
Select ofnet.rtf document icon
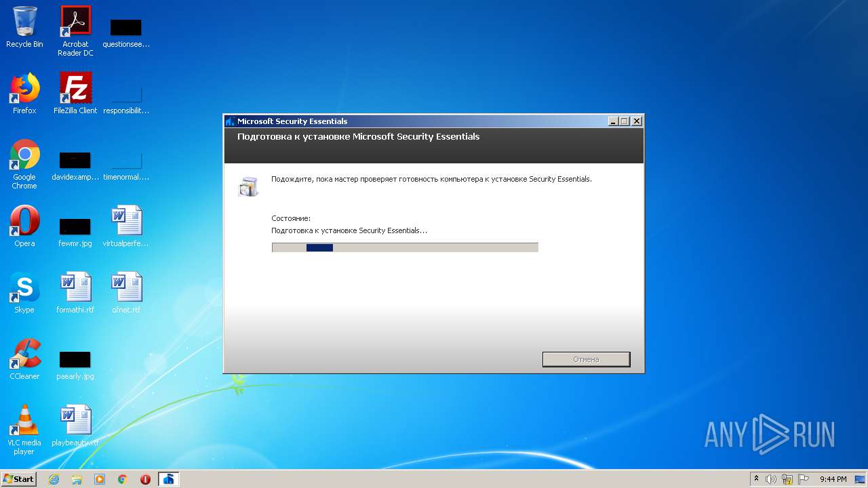126,293
